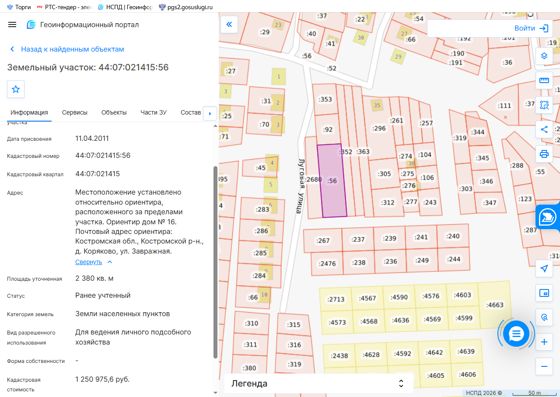Collapse the side panel with the double chevron
This screenshot has height=397, width=560.
(229, 24)
